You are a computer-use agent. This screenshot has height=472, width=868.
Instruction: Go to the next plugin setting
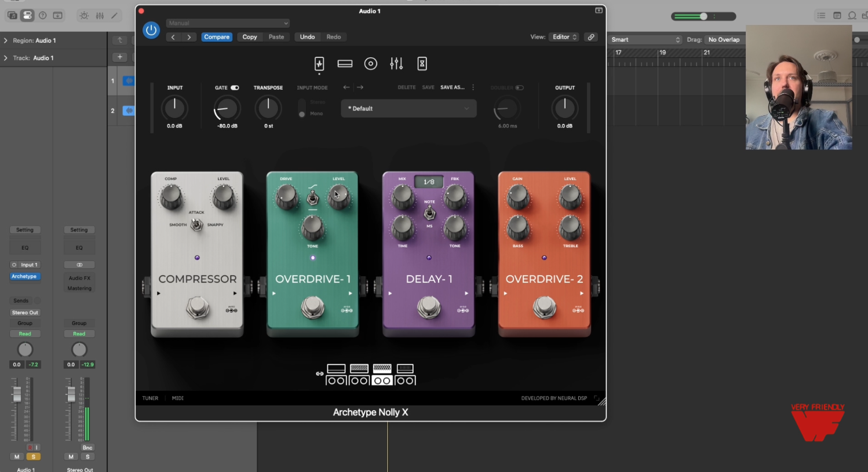click(x=189, y=37)
